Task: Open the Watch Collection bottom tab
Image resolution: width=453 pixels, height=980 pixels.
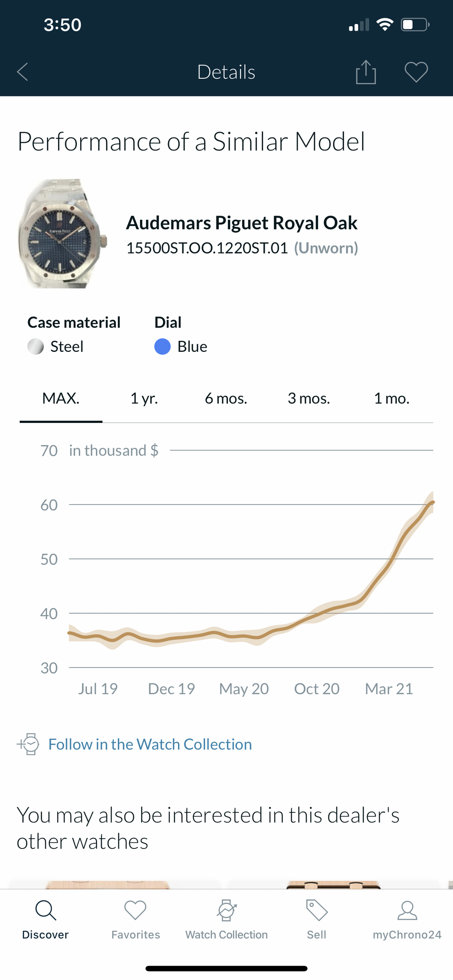Action: 226,919
